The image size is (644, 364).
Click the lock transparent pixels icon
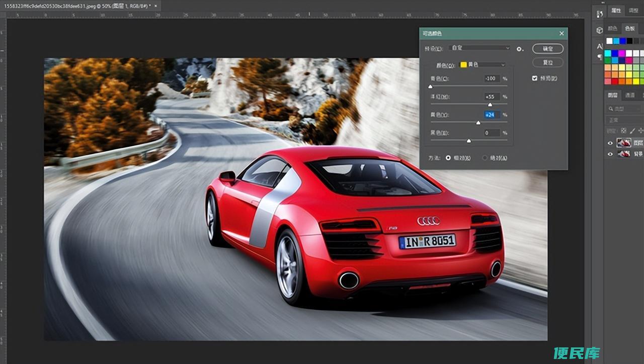pyautogui.click(x=623, y=131)
